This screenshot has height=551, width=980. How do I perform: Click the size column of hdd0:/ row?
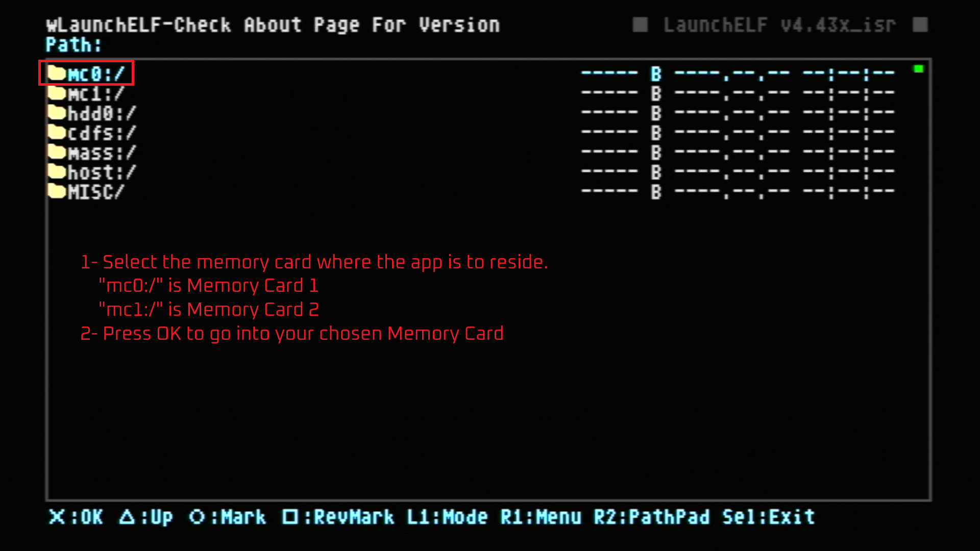click(621, 113)
